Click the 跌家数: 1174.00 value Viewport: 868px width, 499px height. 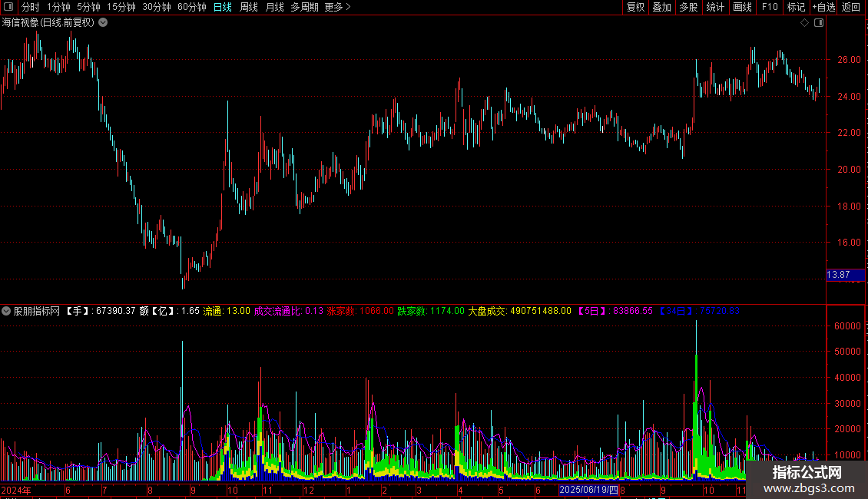(431, 312)
